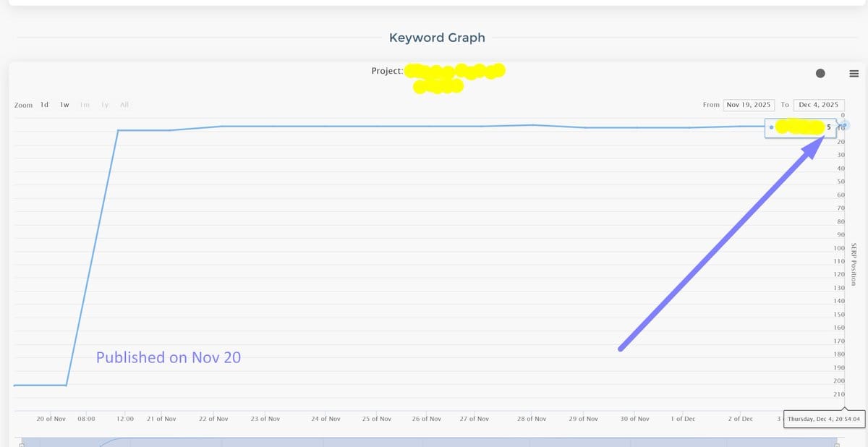The image size is (868, 447).
Task: Click the Published on Nov 20 annotation
Action: (x=168, y=357)
